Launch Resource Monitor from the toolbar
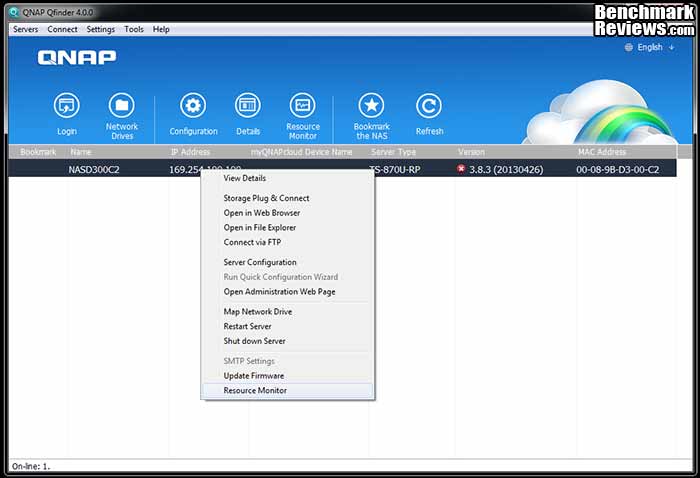 302,106
